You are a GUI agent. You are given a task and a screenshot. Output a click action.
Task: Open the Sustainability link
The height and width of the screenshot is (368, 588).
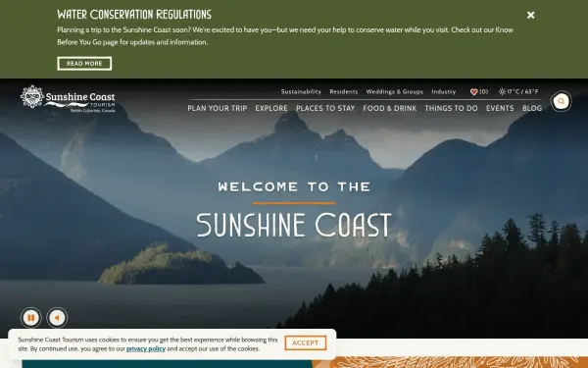pos(301,91)
